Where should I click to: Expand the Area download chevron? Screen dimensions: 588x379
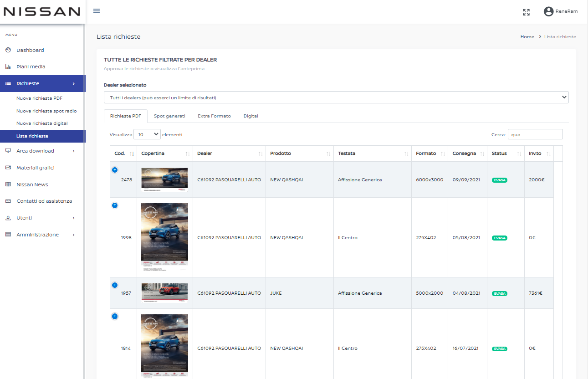[x=74, y=151]
